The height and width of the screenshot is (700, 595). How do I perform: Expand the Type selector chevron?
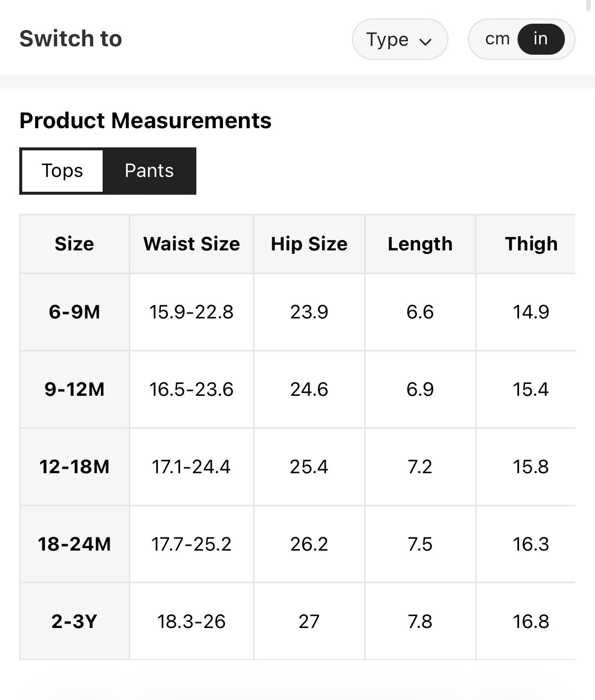427,41
